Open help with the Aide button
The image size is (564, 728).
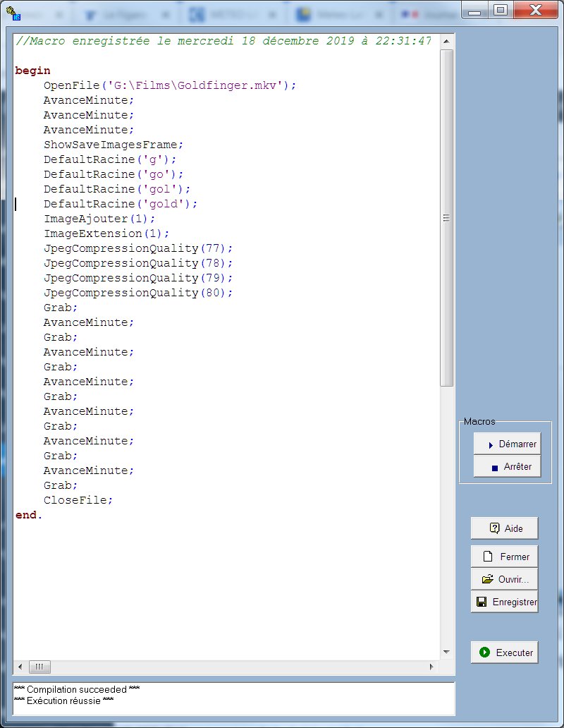(504, 528)
